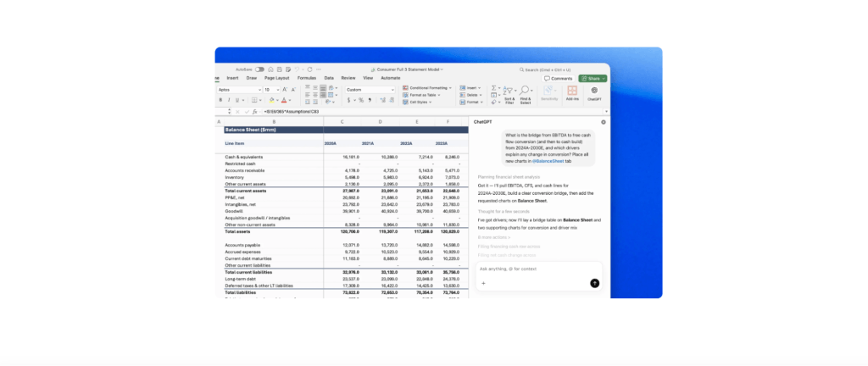Click the Home icon in title bar

point(270,69)
